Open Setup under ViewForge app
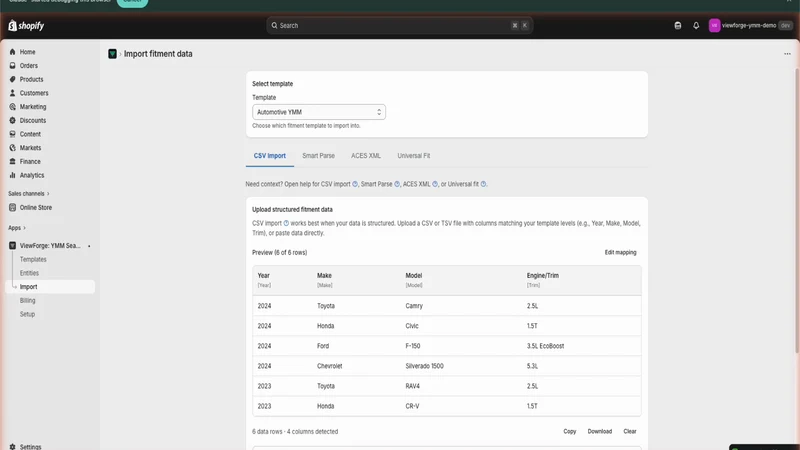The image size is (800, 450). [x=28, y=314]
